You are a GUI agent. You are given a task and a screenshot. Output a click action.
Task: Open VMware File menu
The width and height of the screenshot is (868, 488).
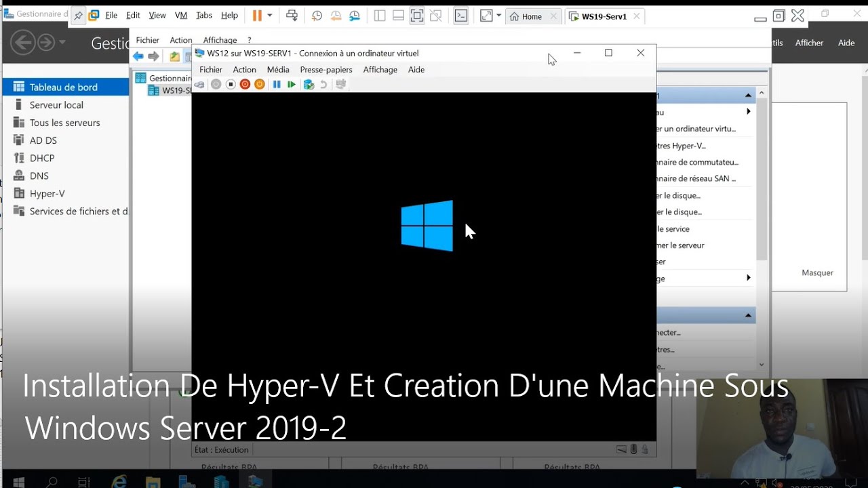[111, 16]
